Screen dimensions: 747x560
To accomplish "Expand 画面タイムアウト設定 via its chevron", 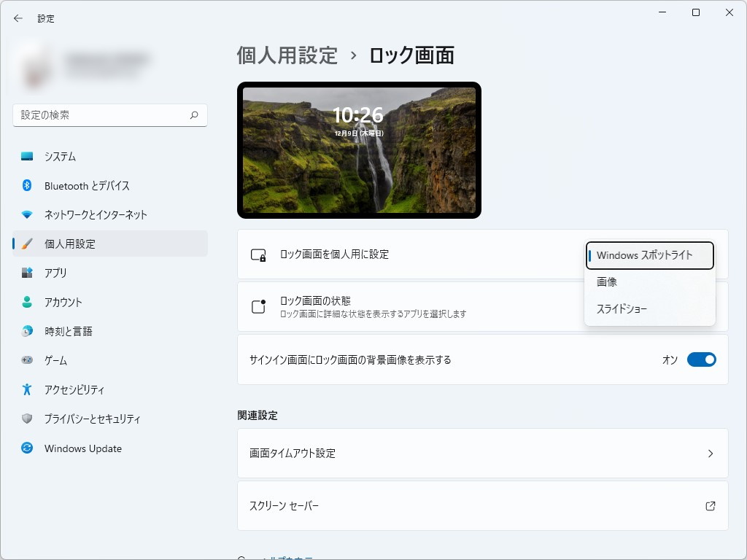I will click(710, 453).
